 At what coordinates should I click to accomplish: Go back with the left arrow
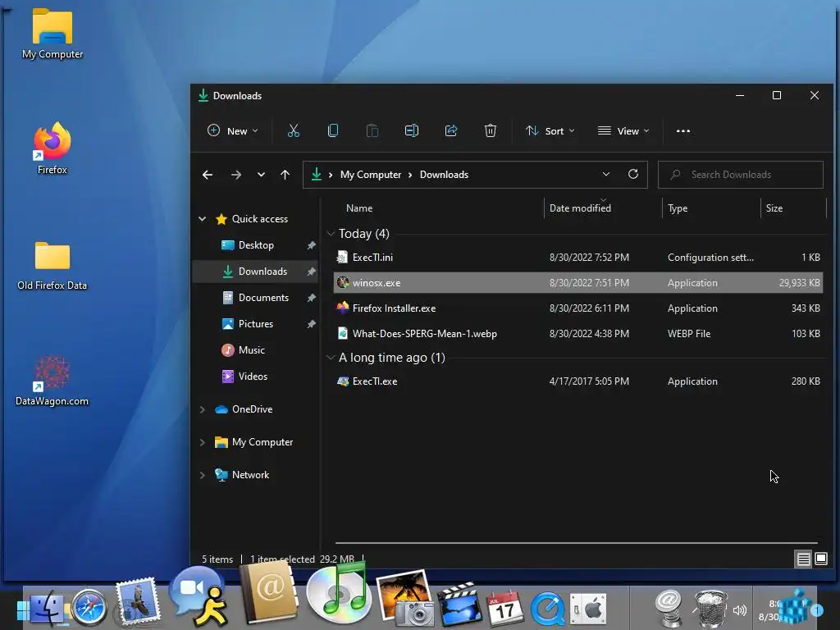(x=208, y=175)
